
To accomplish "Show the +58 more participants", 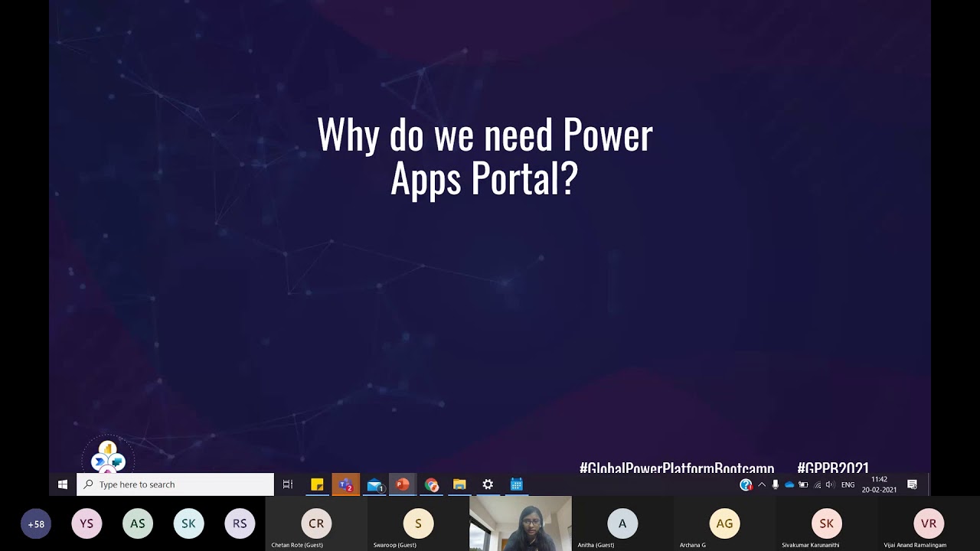I will (36, 524).
